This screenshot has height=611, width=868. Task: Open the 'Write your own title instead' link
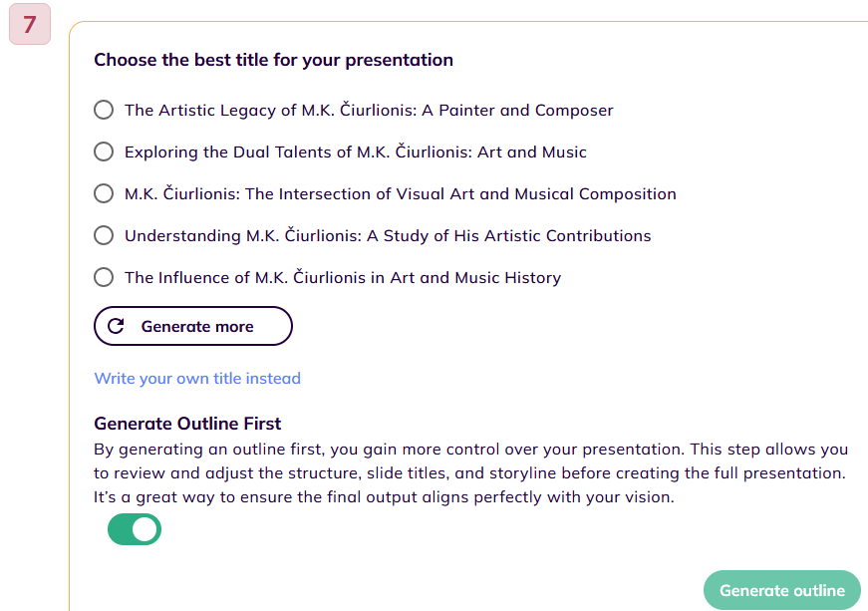(197, 378)
